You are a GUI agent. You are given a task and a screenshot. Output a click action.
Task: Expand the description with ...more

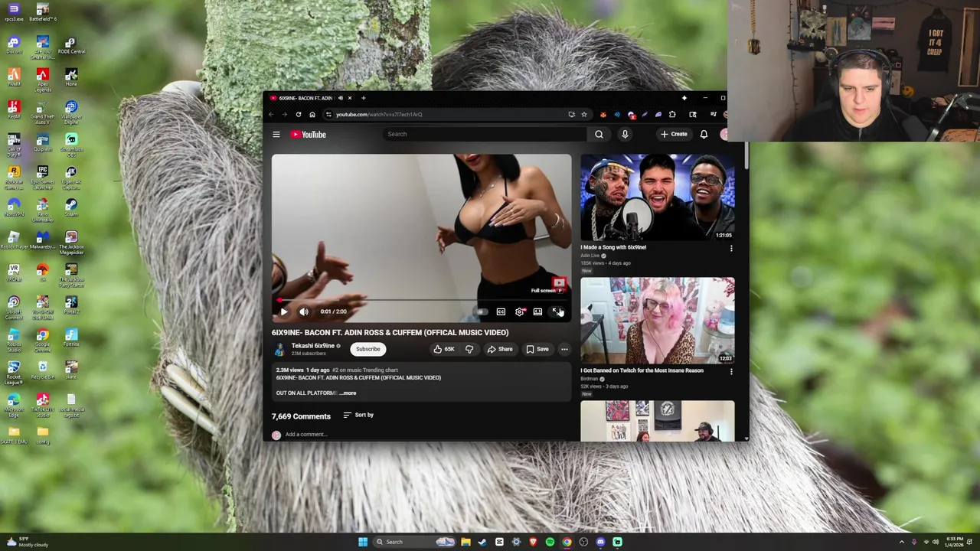click(348, 393)
